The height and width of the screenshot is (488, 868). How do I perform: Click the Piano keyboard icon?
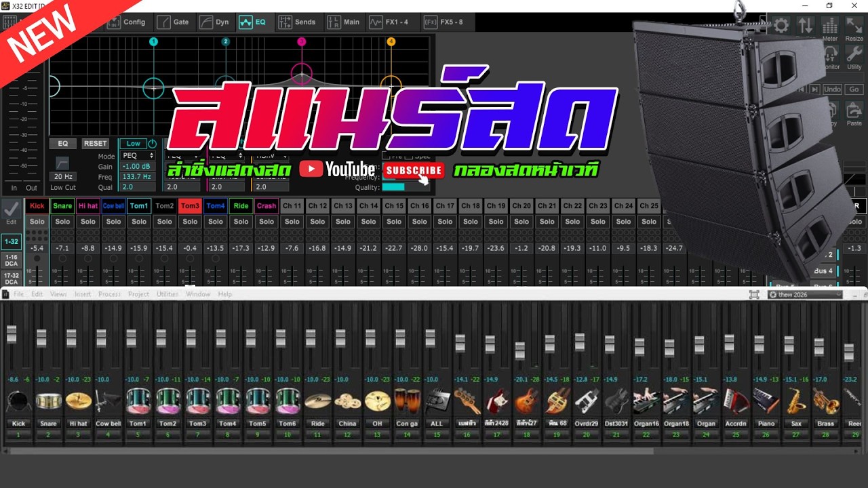point(766,401)
